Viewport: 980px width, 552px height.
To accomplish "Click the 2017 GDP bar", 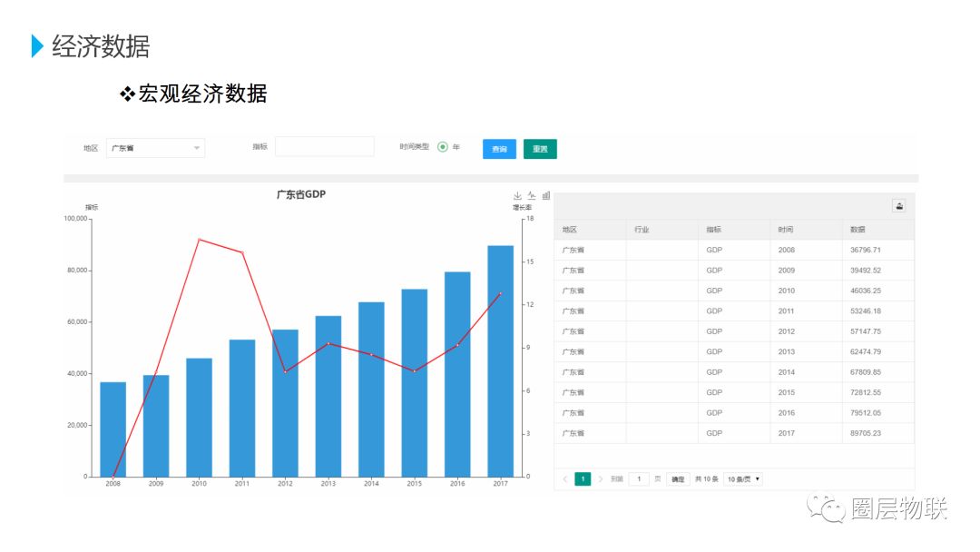I will click(x=501, y=360).
